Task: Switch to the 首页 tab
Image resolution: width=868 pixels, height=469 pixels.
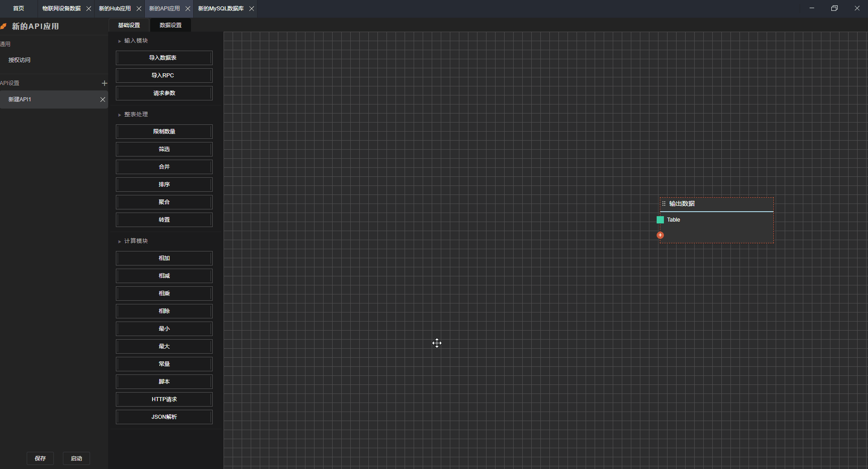Action: coord(19,9)
